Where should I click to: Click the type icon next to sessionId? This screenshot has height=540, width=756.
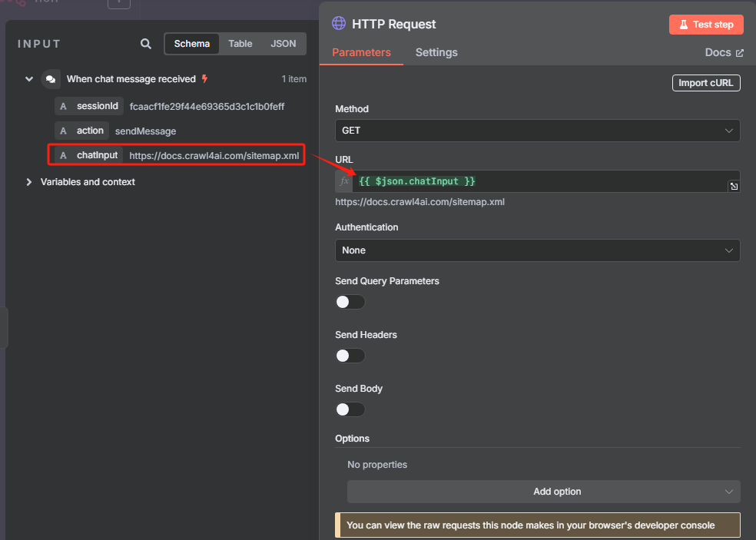pos(63,106)
